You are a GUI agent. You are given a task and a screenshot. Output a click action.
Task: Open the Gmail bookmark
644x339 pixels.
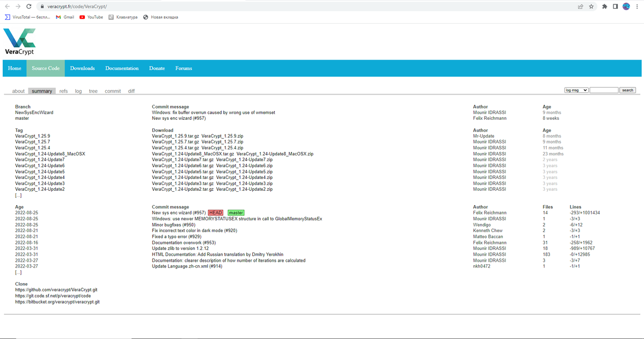tap(65, 17)
